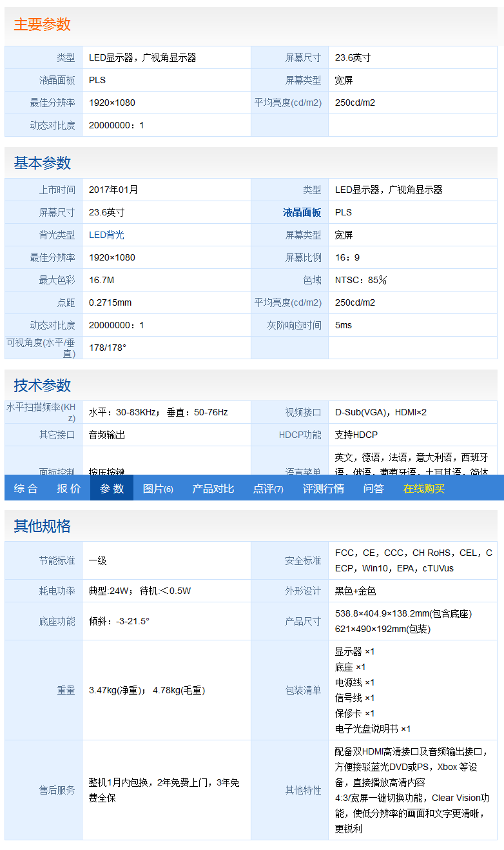This screenshot has height=850, width=504.
Task: Switch to the 报价 tab
Action: click(69, 488)
